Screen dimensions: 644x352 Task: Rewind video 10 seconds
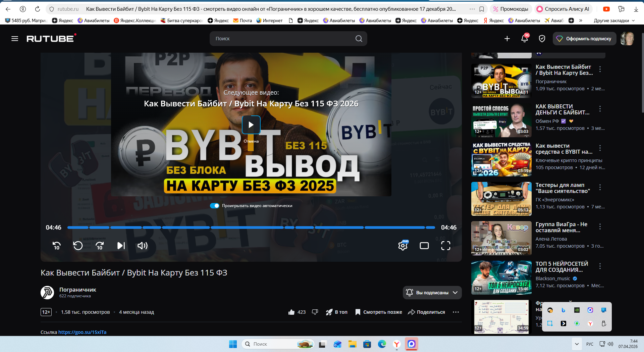pos(57,246)
